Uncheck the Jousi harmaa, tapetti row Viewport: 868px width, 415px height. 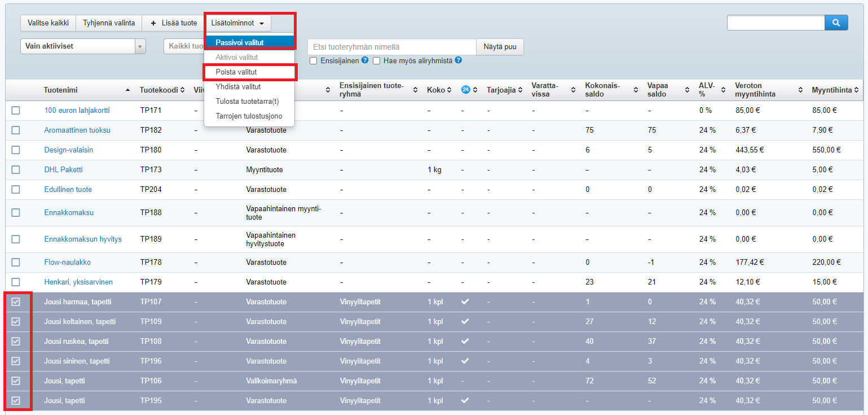[x=16, y=302]
